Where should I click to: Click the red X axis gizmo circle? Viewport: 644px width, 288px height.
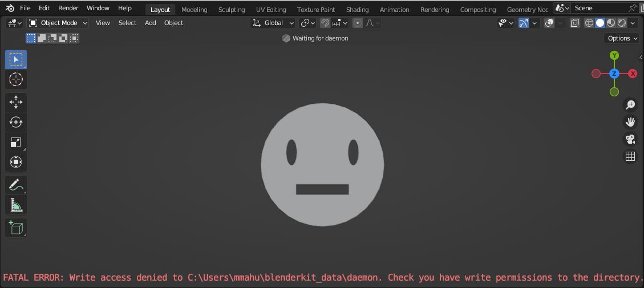633,74
